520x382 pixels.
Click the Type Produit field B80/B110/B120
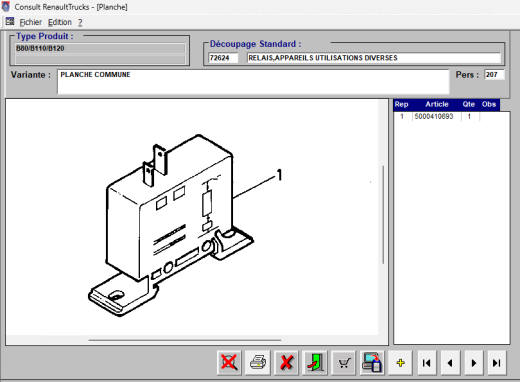coord(100,48)
